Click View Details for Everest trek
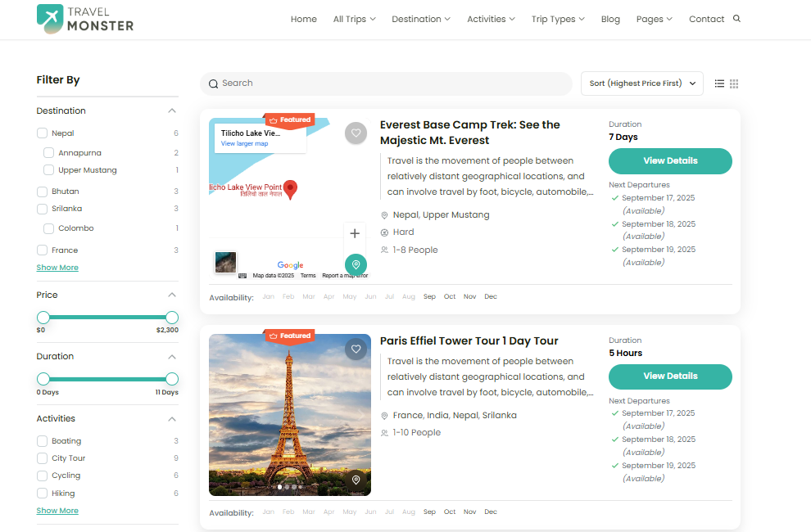 [669, 161]
